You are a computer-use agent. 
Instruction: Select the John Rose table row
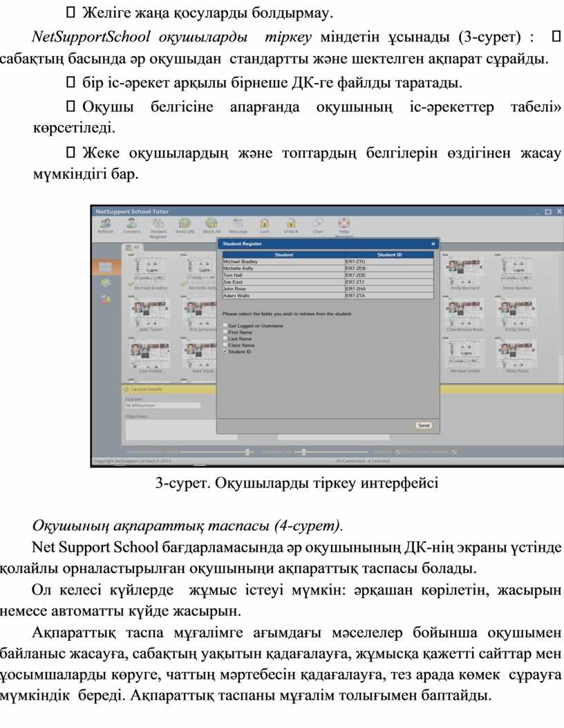(328, 289)
